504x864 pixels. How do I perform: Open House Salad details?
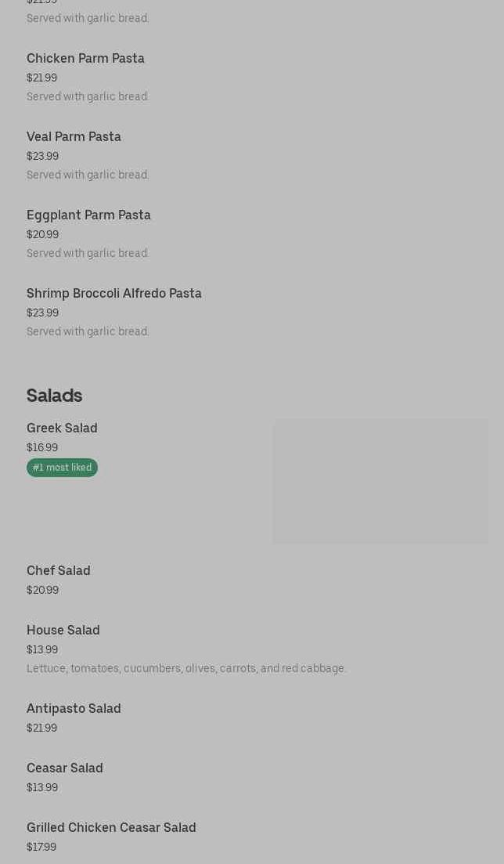[63, 631]
